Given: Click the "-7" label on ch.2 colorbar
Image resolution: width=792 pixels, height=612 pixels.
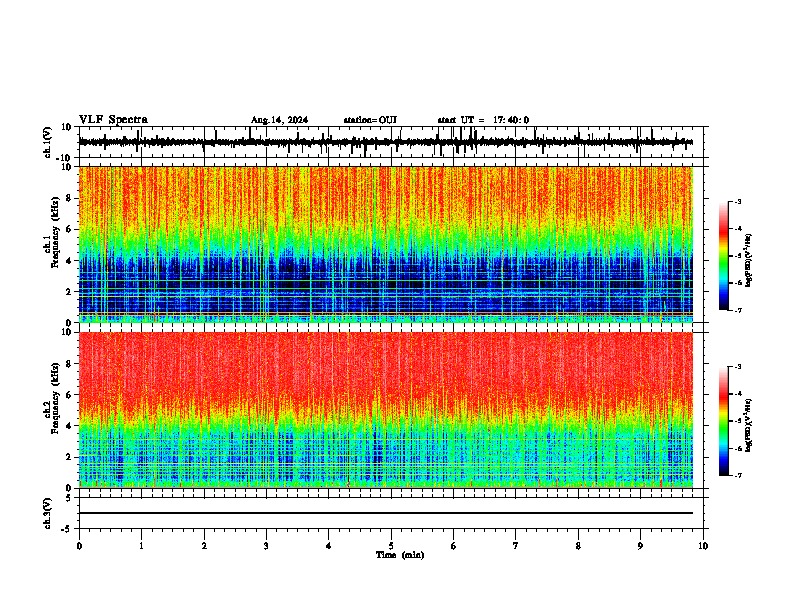Looking at the screenshot, I should 738,475.
